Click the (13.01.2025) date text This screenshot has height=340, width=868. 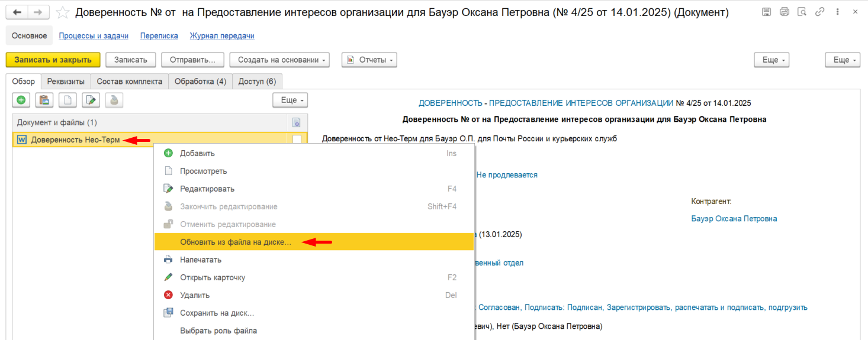click(x=500, y=235)
